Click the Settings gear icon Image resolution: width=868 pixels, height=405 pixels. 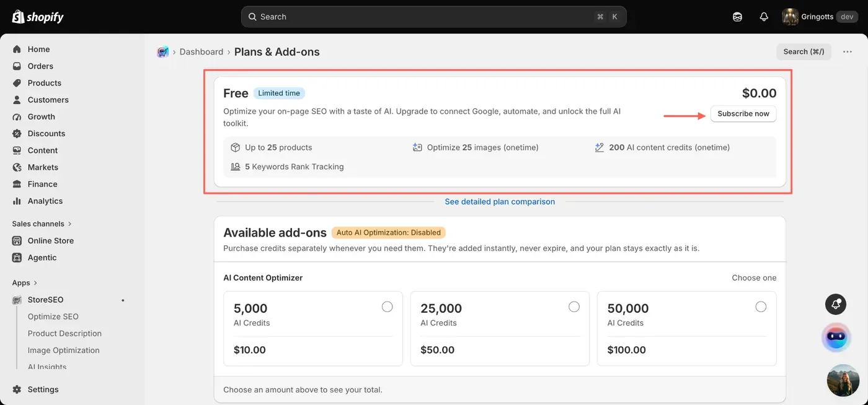(x=17, y=390)
